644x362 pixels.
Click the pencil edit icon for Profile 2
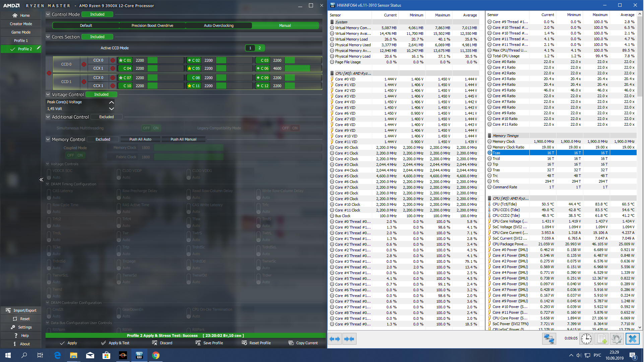[39, 48]
